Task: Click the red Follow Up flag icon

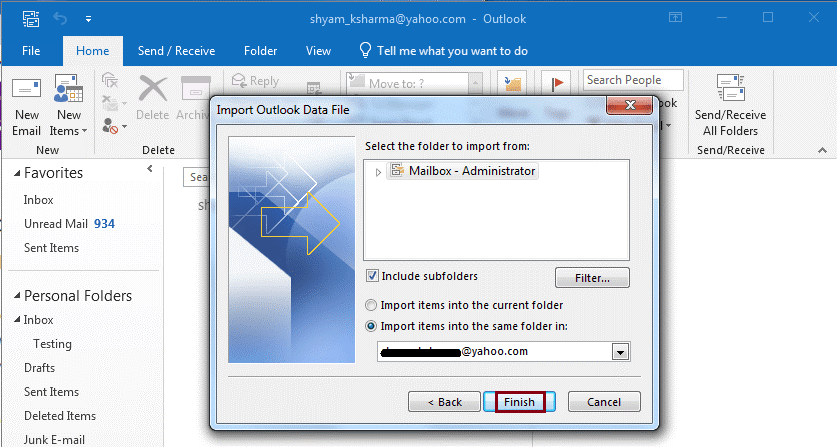Action: pos(557,84)
